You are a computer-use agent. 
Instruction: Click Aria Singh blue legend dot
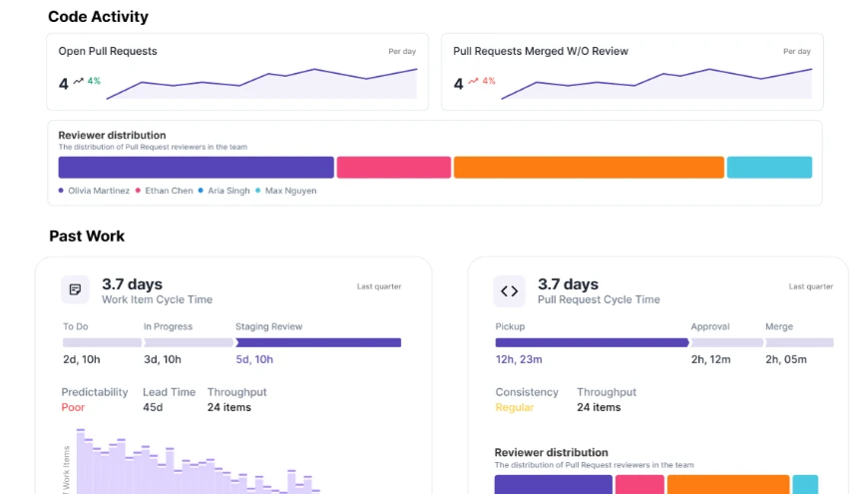coord(201,191)
